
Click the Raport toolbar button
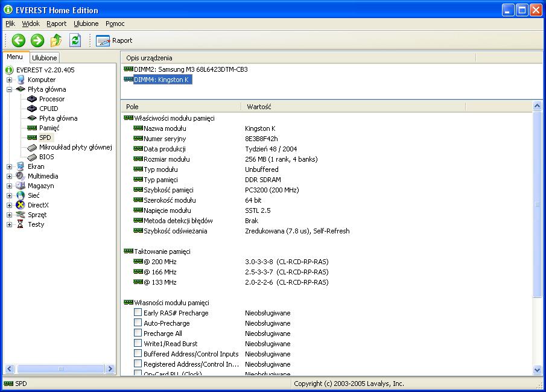pyautogui.click(x=114, y=40)
